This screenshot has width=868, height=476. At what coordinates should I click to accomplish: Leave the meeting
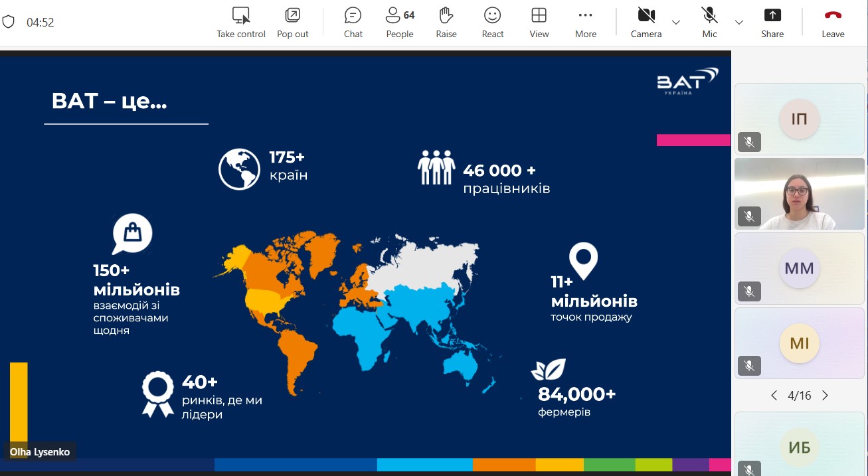pyautogui.click(x=833, y=23)
